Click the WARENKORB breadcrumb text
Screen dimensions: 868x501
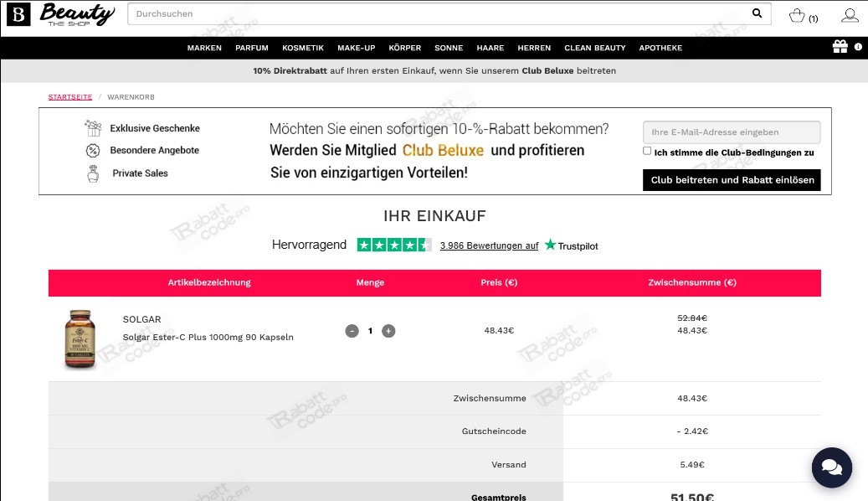pos(131,97)
